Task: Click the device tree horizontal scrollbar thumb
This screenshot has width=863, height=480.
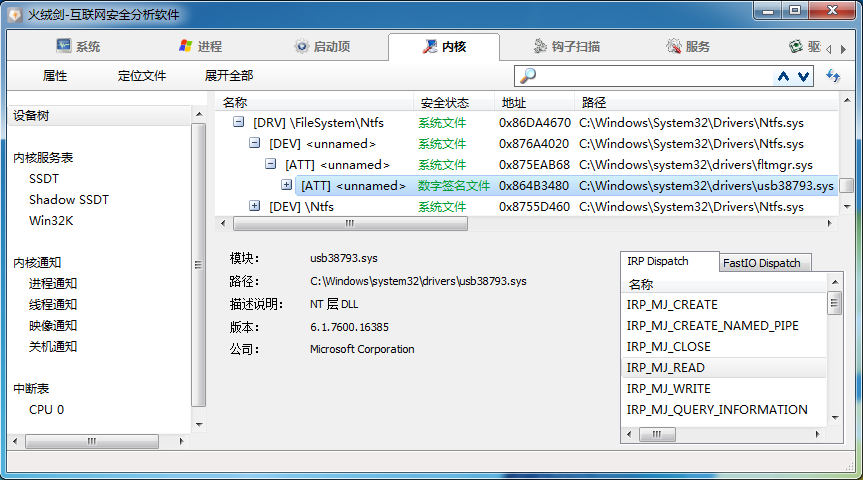Action: pos(351,223)
